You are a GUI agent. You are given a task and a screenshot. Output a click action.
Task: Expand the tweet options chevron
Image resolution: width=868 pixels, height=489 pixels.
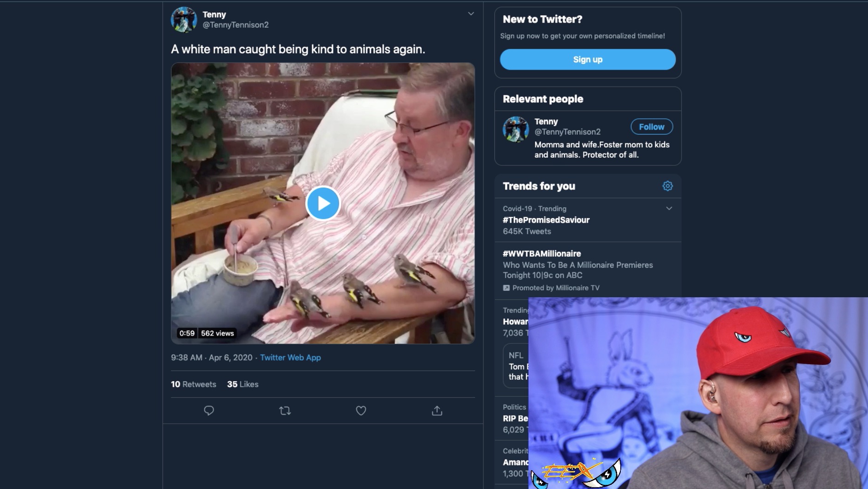(471, 14)
